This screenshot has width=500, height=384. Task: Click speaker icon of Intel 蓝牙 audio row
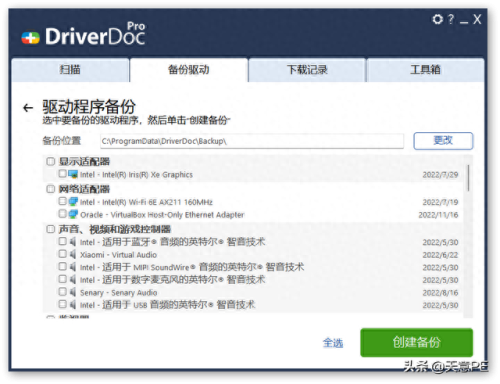tap(73, 242)
